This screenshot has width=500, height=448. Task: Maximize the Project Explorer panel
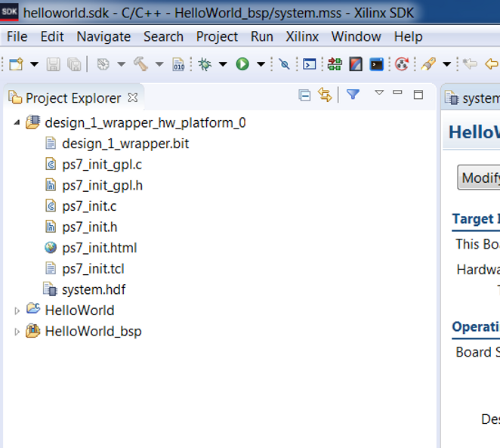pos(418,94)
